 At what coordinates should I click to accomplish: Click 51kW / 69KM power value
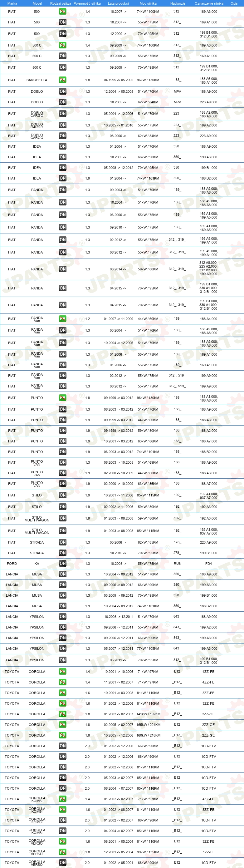148,462
